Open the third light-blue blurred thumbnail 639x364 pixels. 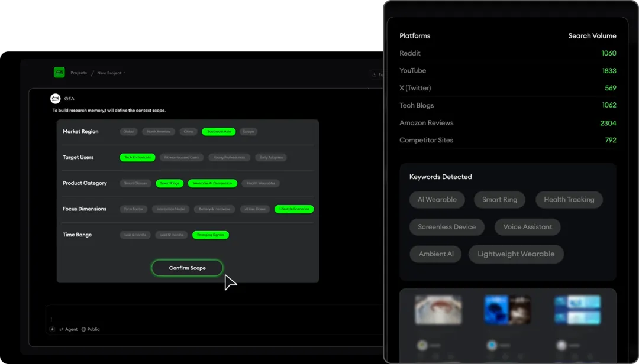pos(577,310)
